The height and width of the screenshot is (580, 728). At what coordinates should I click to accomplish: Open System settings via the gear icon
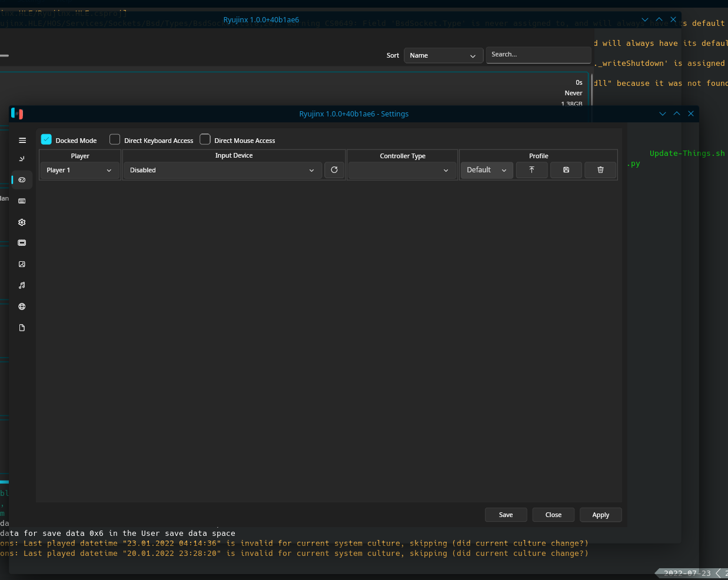22,222
